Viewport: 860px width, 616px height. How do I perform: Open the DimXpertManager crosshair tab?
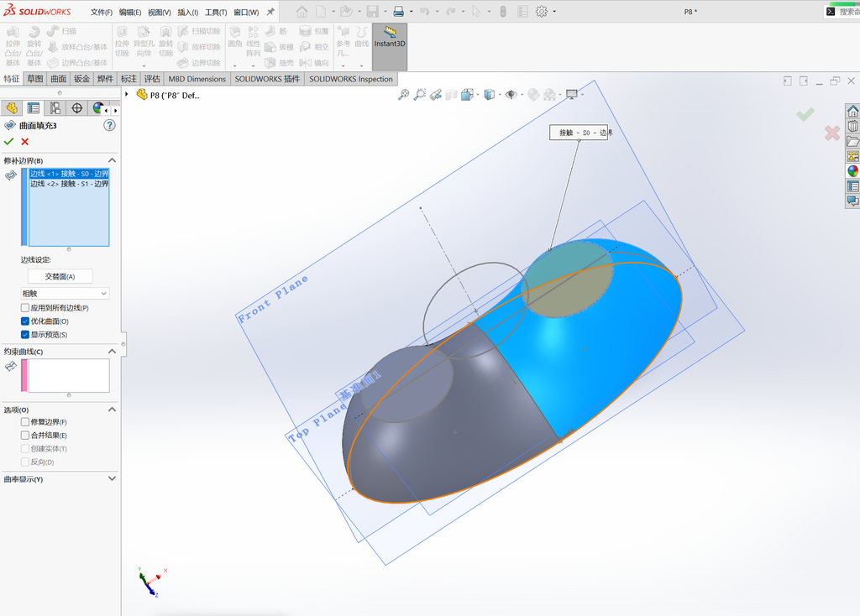pyautogui.click(x=76, y=108)
